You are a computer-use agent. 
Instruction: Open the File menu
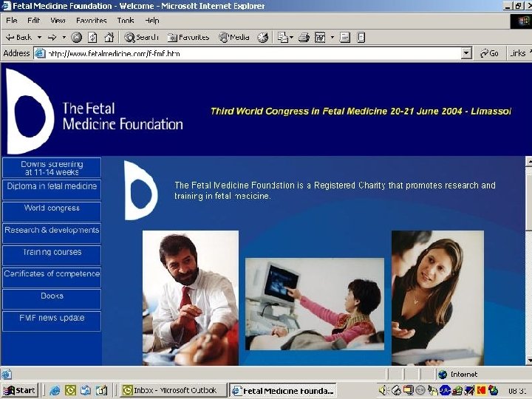12,21
